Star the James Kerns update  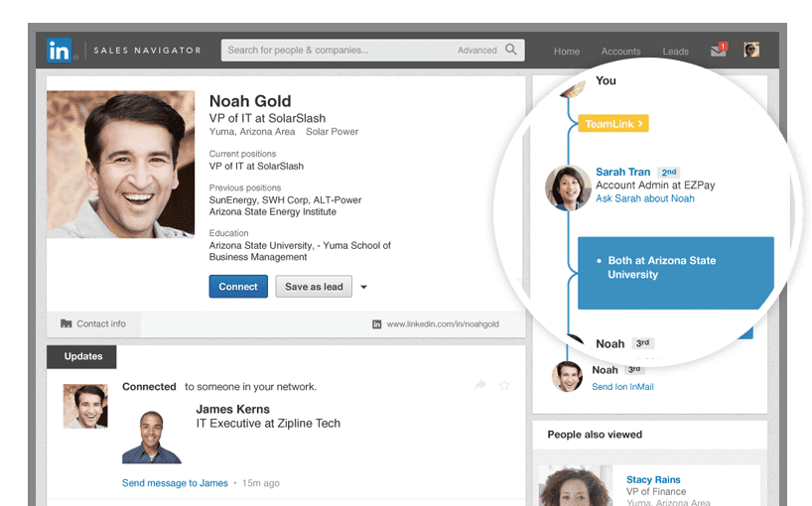point(504,385)
